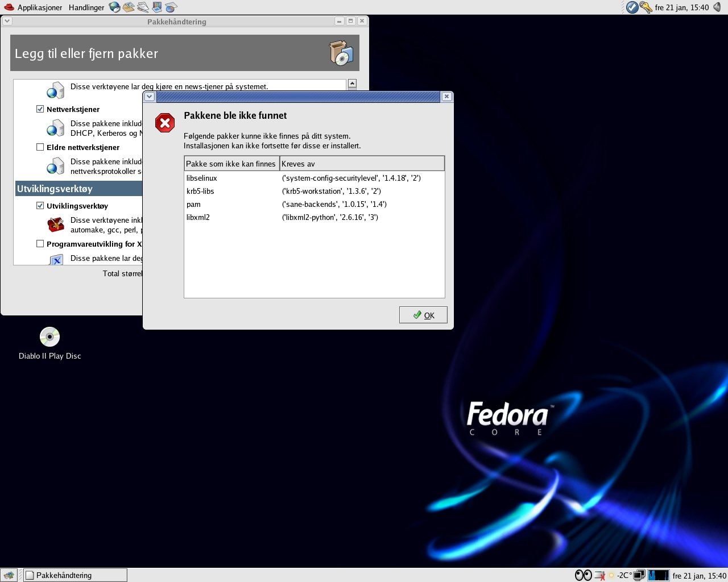The width and height of the screenshot is (728, 582).
Task: Click the network monitor computers icon
Action: pos(639,575)
